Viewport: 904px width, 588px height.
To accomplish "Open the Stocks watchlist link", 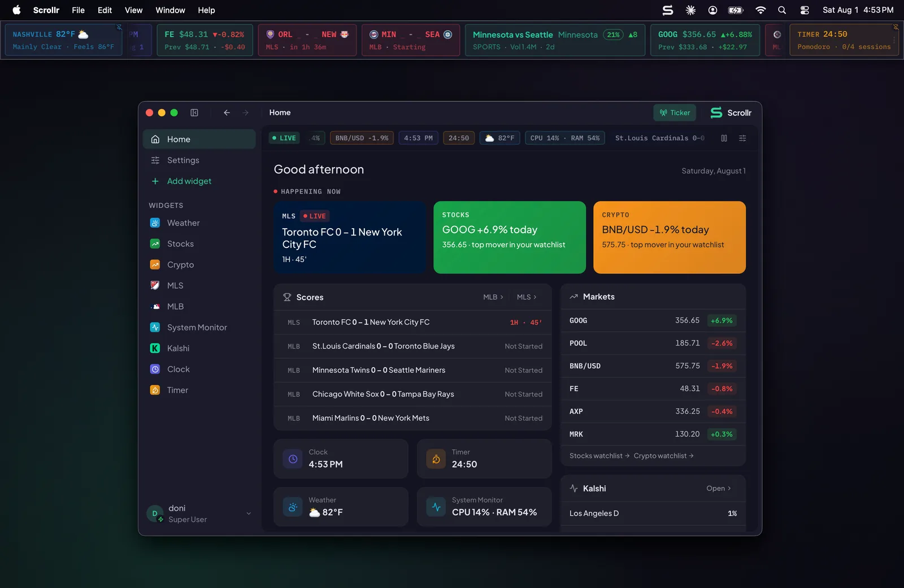I will click(599, 456).
